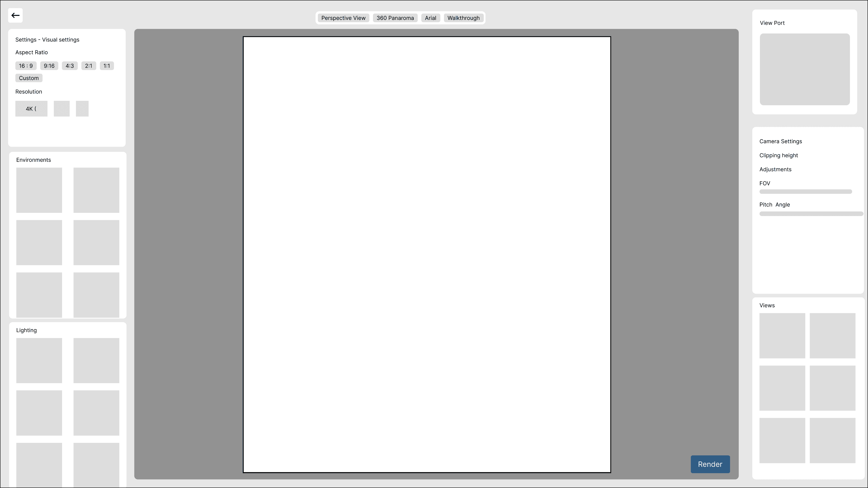
Task: Adjust the FOV slider
Action: pyautogui.click(x=805, y=192)
